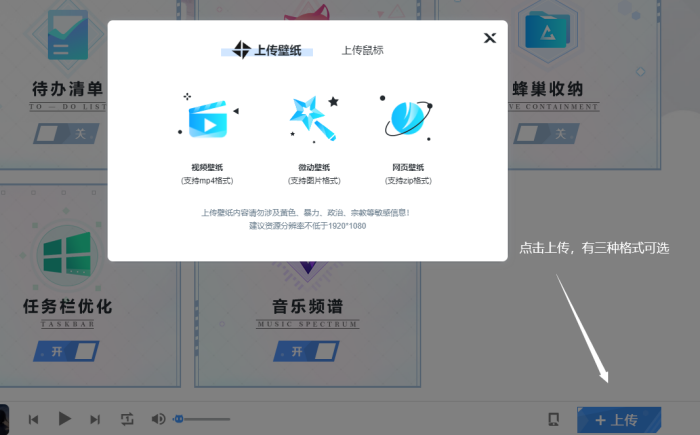Screen dimensions: 700x435
Task: Pick the web wallpaper planet icon
Action: point(407,119)
